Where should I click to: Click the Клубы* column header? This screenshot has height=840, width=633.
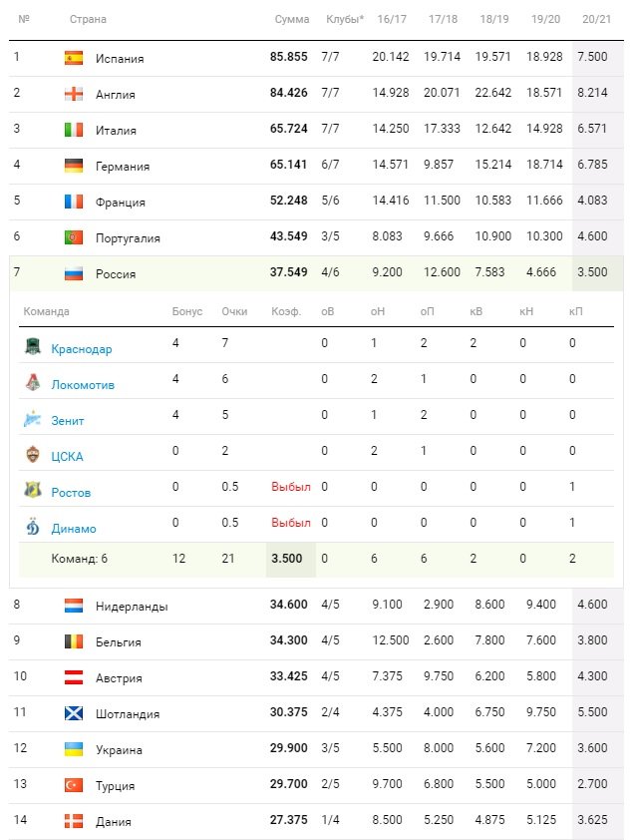[x=345, y=19]
